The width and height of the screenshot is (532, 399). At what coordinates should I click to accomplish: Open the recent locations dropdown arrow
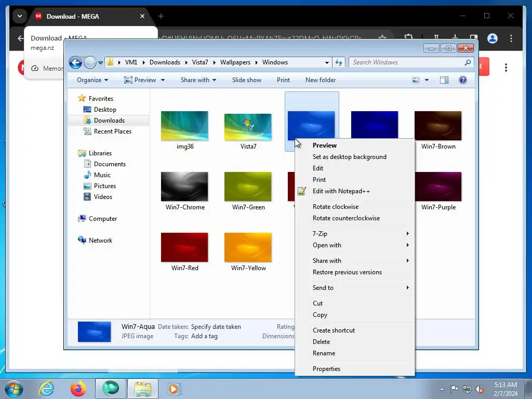tap(100, 63)
